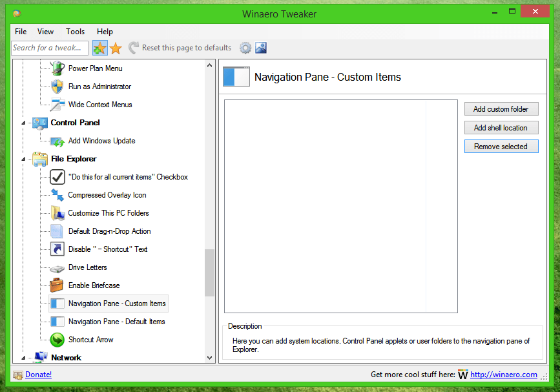Open the View menu

pyautogui.click(x=45, y=31)
